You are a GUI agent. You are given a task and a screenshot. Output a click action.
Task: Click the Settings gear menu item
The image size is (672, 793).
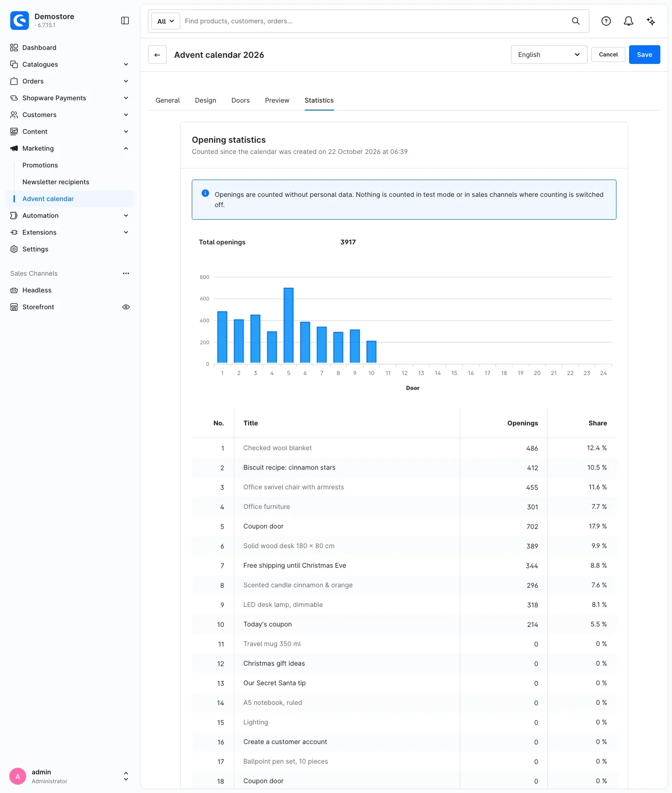pos(35,249)
